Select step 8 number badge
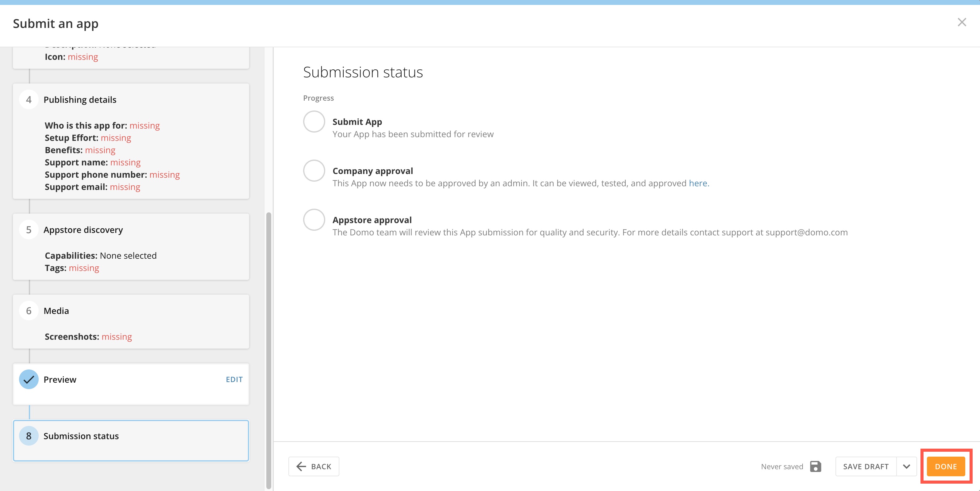The image size is (980, 491). pos(29,436)
